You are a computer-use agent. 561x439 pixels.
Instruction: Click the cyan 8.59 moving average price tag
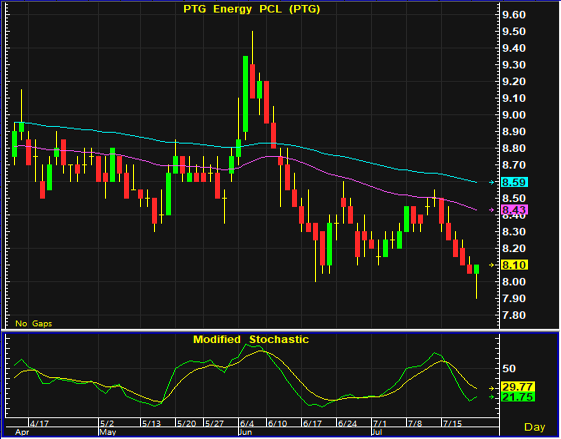pos(514,182)
